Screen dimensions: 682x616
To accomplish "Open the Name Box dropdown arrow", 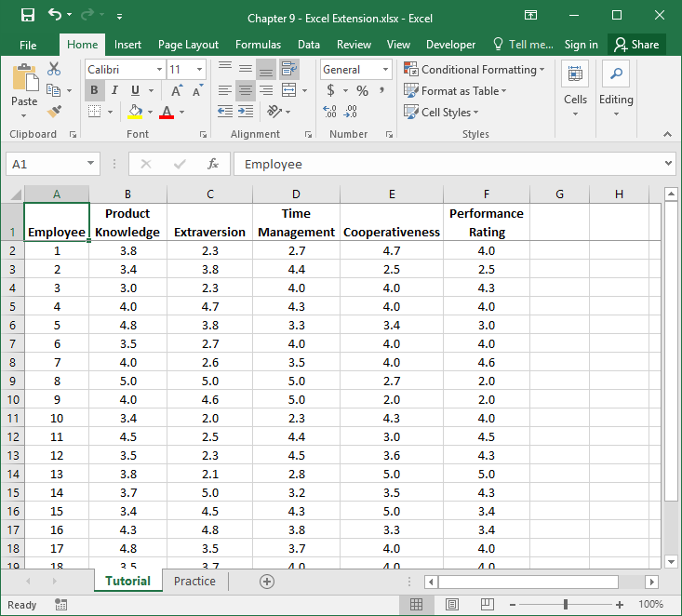I will pyautogui.click(x=90, y=164).
